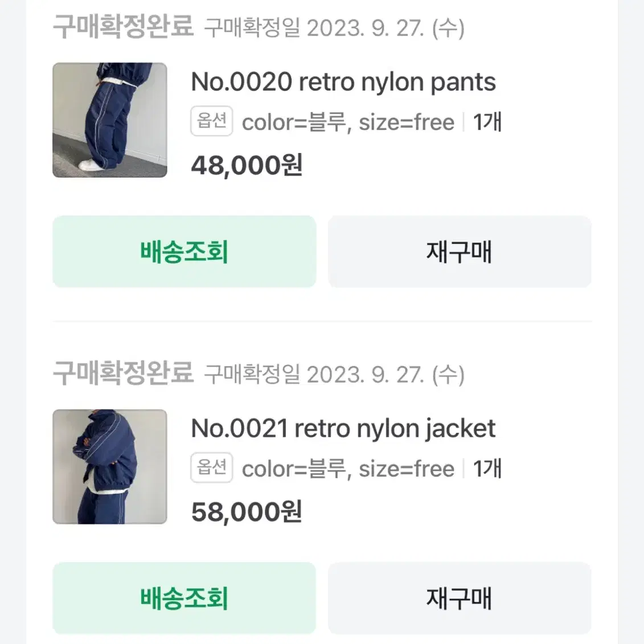The width and height of the screenshot is (644, 644).
Task: Click the 1개 quantity on the pants order
Action: point(487,122)
